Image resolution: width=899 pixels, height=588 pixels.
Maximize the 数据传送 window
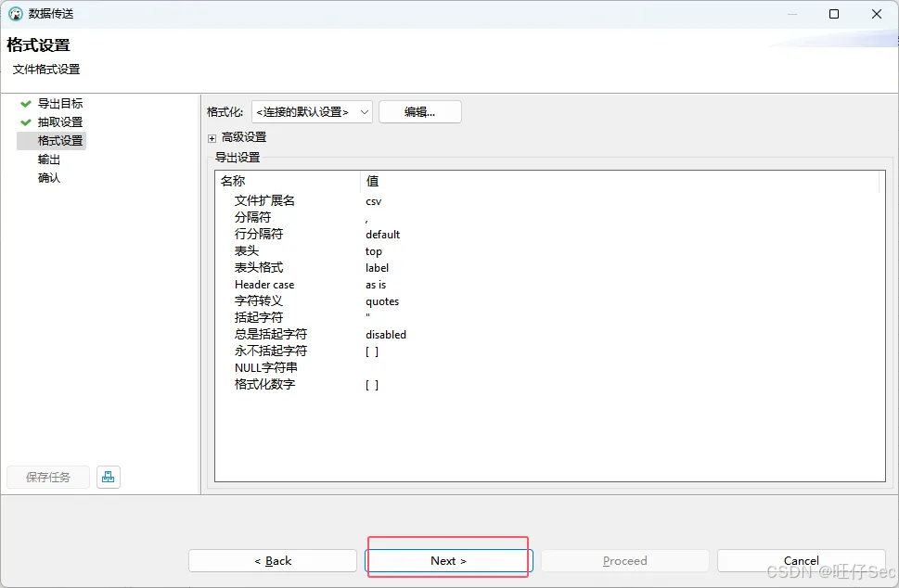tap(834, 14)
